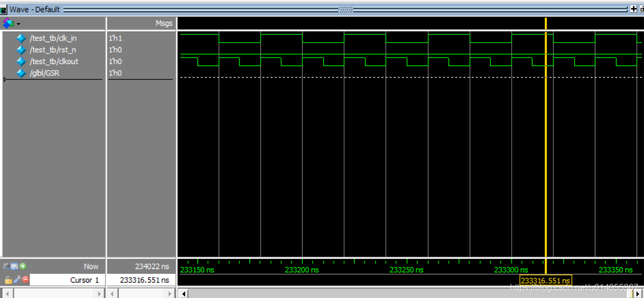Select signal /test_tb/clkout
Viewport: 644px width, 298px height.
tap(54, 61)
